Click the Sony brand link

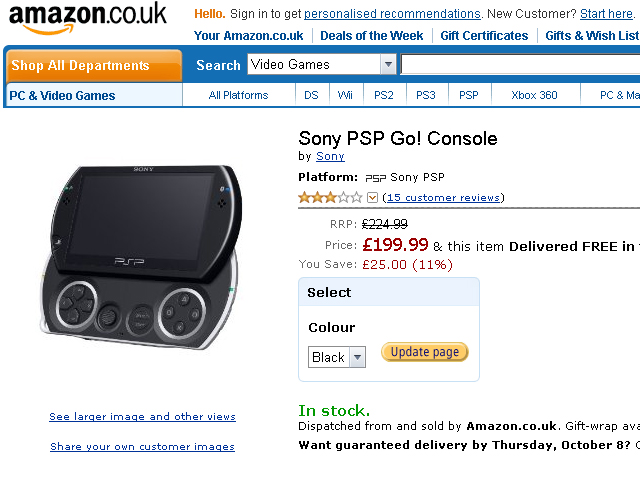[330, 156]
